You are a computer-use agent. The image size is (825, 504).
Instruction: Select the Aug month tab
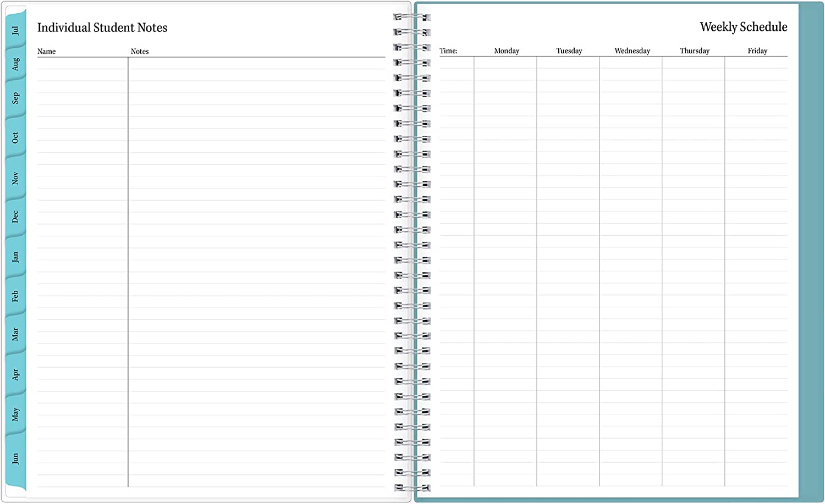pos(15,64)
